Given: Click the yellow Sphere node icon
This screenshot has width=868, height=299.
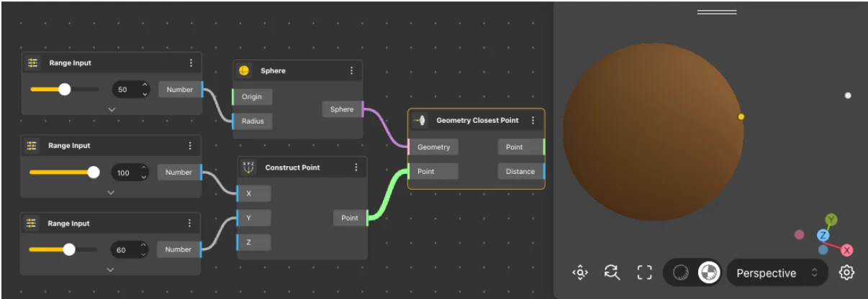Looking at the screenshot, I should 244,70.
